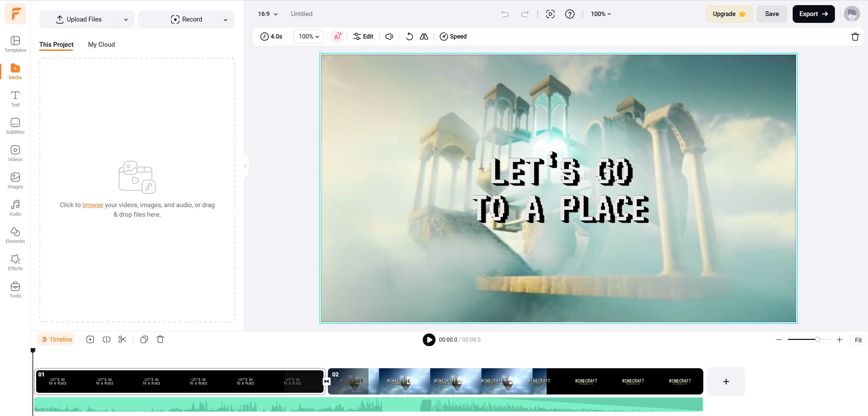
Task: Click the Export button
Action: 813,14
